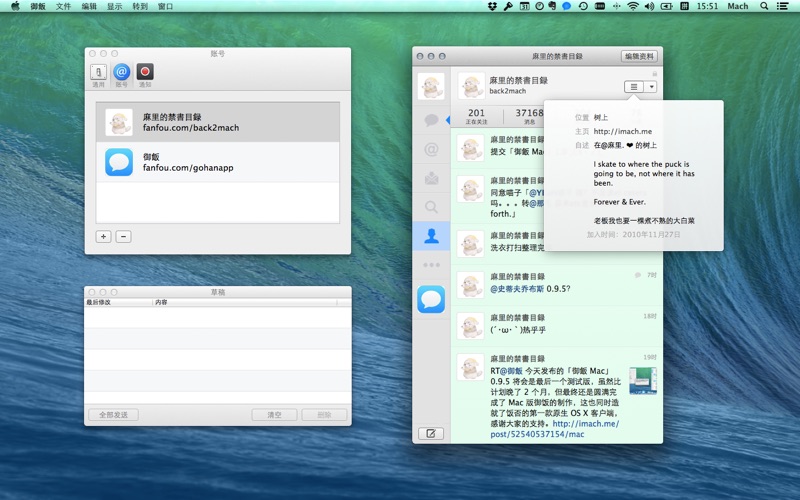Open direct messages inbox in sidebar
Screen dimensions: 800x500
(x=431, y=179)
